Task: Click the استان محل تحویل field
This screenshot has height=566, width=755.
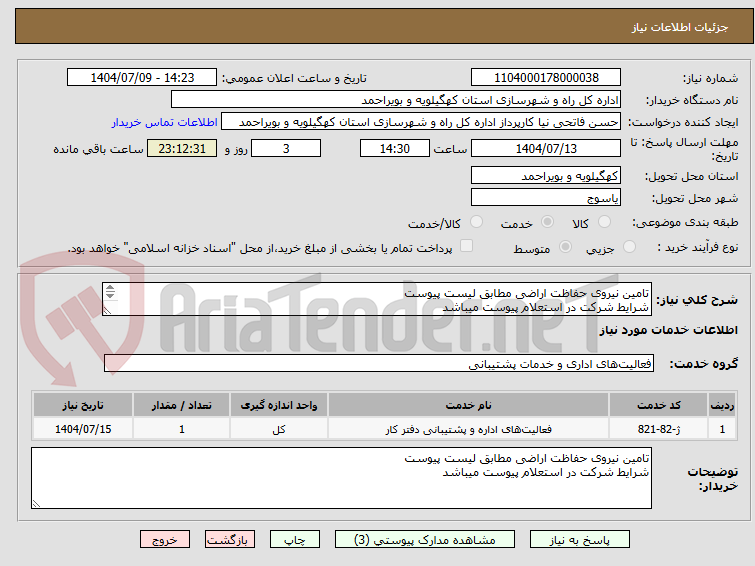Action: tap(546, 175)
